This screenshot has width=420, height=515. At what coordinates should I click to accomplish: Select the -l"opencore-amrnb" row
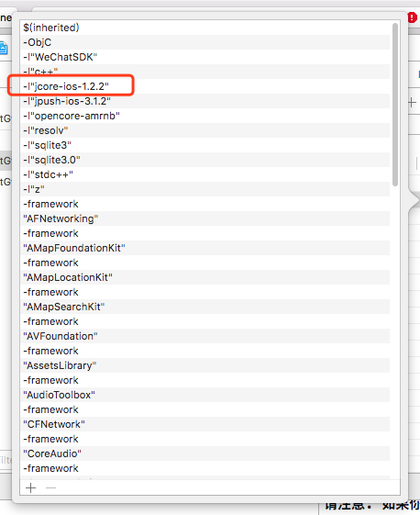coord(205,116)
